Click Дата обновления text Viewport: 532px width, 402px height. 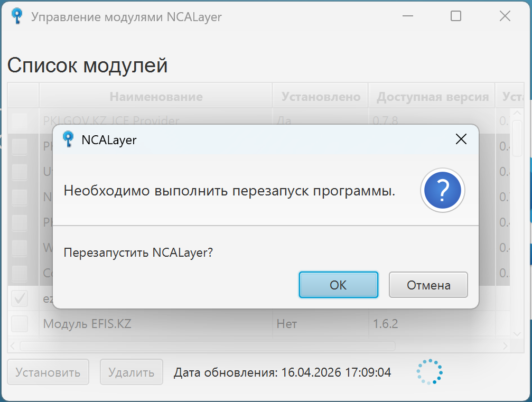[x=282, y=372]
